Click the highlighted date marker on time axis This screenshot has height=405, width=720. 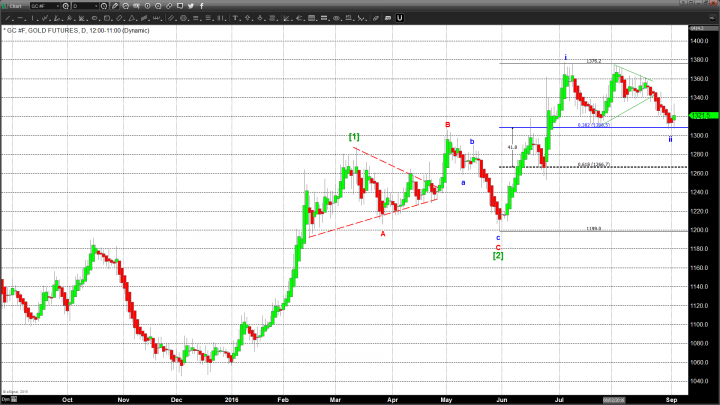pyautogui.click(x=614, y=400)
